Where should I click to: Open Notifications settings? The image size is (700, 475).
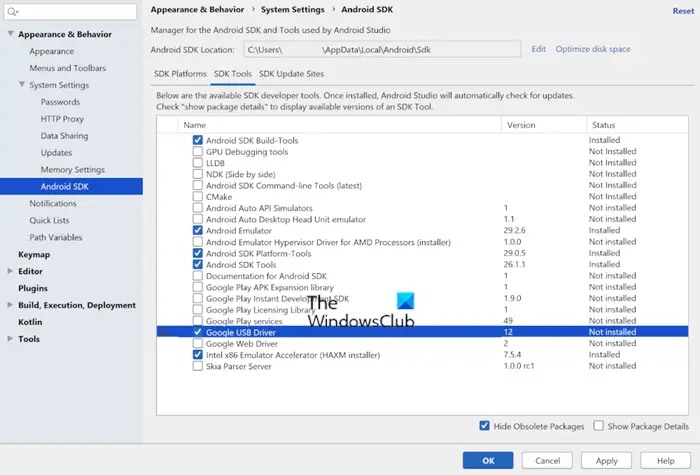click(x=53, y=204)
